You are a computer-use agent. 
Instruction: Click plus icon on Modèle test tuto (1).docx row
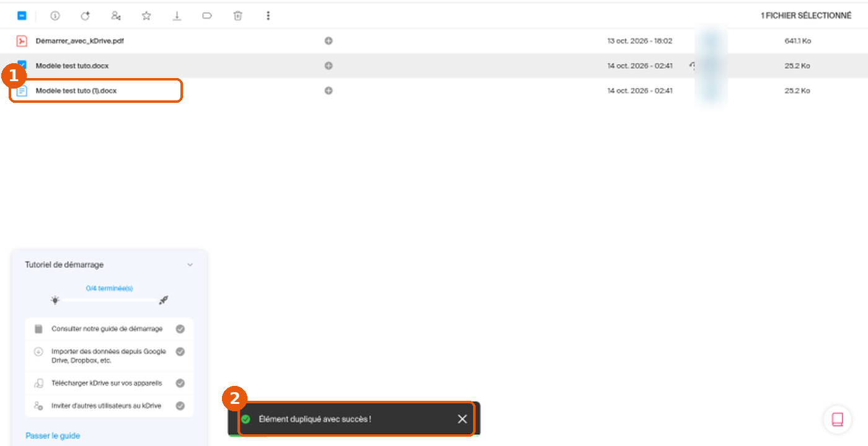pyautogui.click(x=329, y=90)
